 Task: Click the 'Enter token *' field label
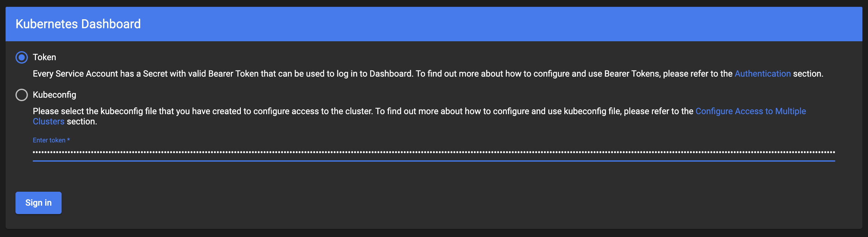(x=49, y=140)
